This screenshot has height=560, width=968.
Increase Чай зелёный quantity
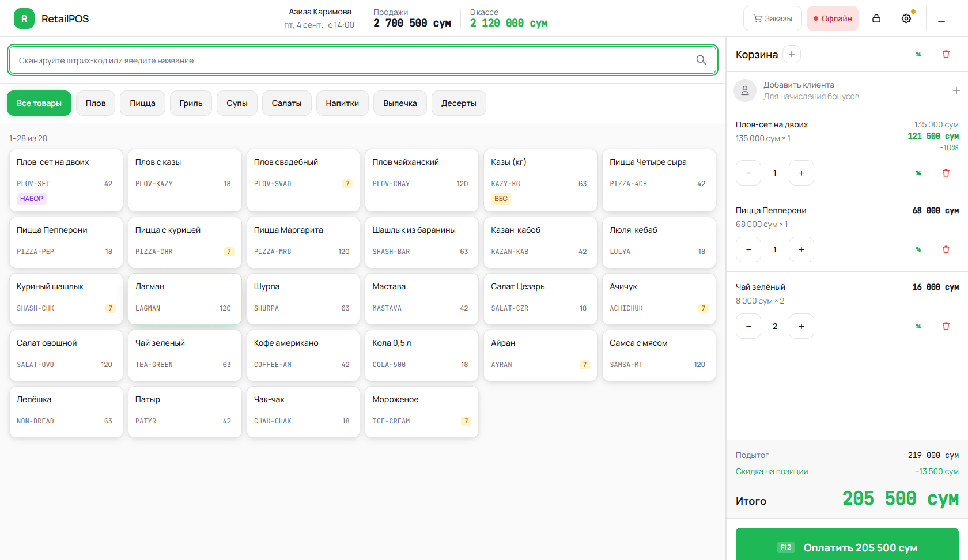[801, 326]
